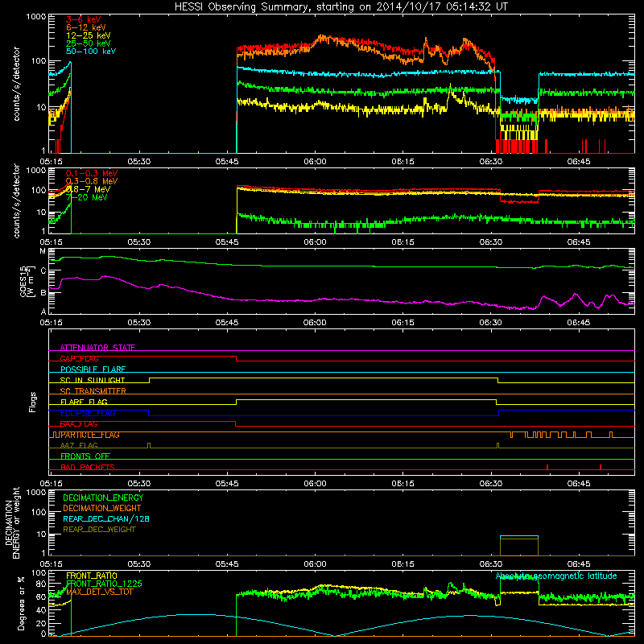
Task: Select the yellow 12-25 keV legend label
Action: pyautogui.click(x=89, y=35)
